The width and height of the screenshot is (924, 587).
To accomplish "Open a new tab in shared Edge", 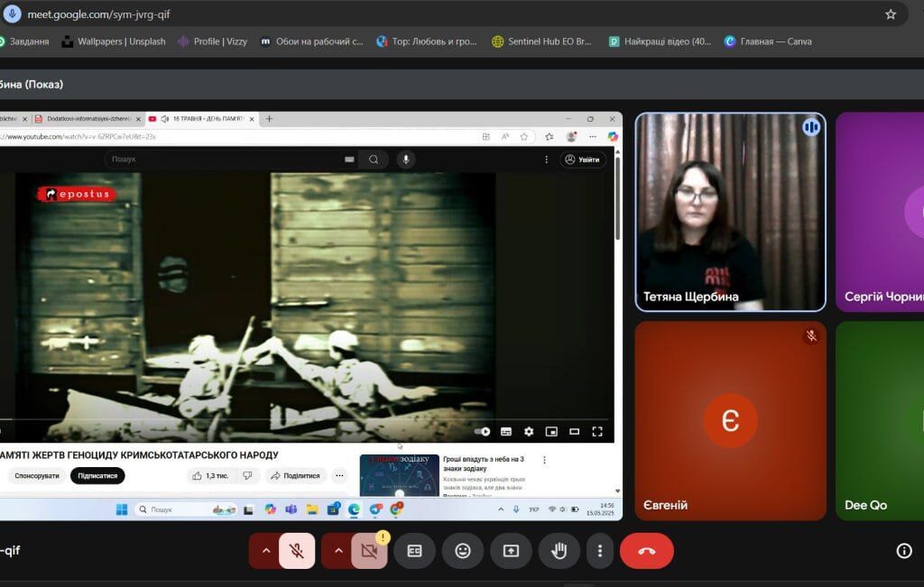I will [x=269, y=119].
